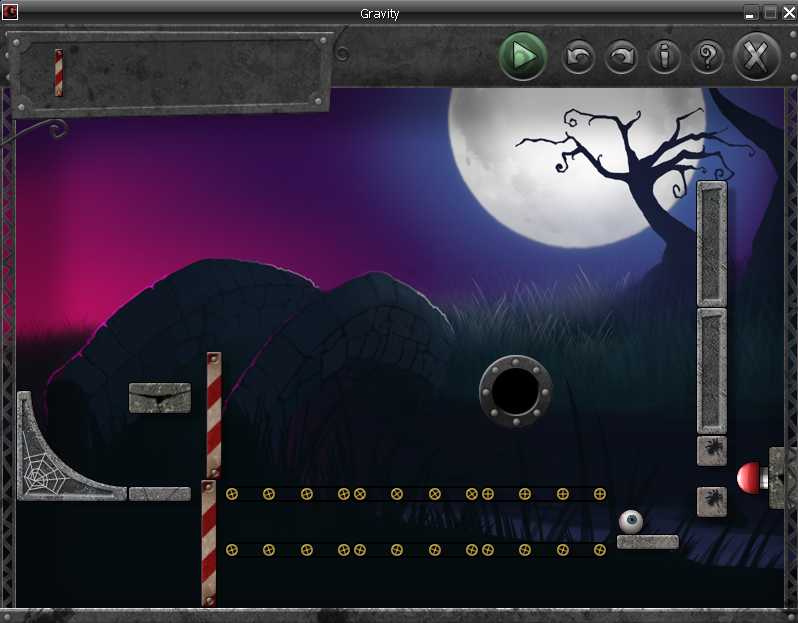This screenshot has height=623, width=798.
Task: Click the stone ledge under the eyeball
Action: click(x=647, y=542)
